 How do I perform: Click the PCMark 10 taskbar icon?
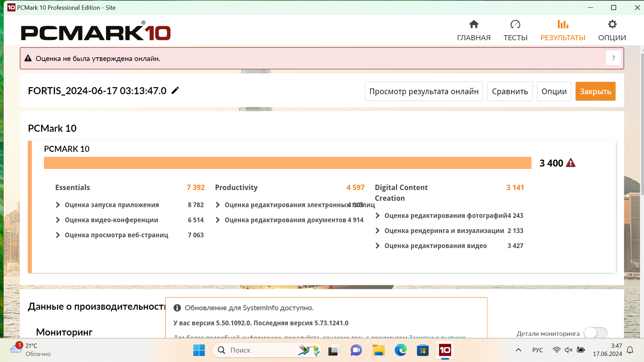pyautogui.click(x=445, y=350)
